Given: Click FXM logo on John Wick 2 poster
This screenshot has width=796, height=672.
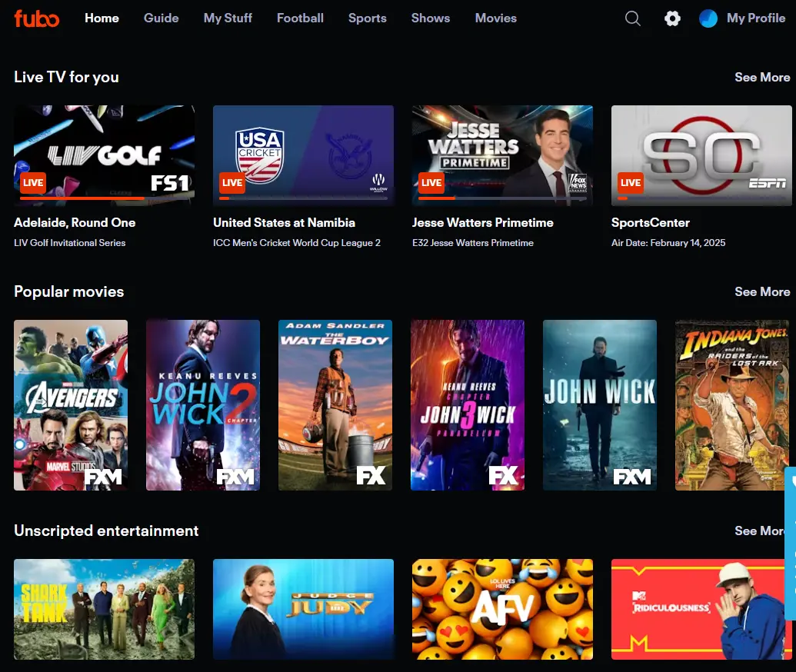Looking at the screenshot, I should 235,477.
